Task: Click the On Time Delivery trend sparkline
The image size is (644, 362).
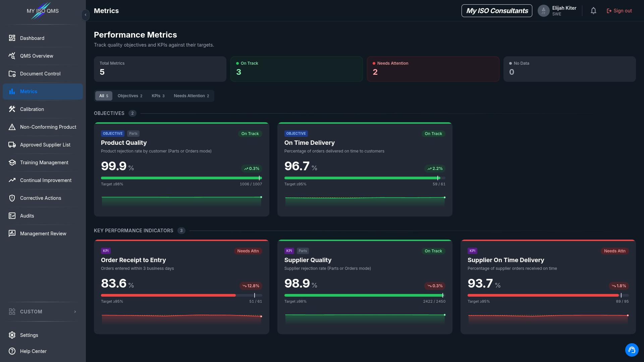Action: pos(365,201)
